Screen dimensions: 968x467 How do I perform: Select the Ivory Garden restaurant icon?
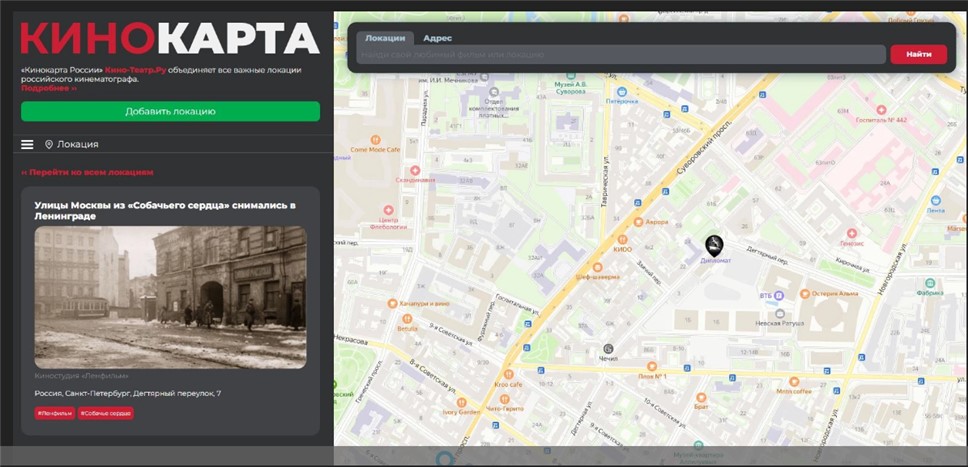[x=461, y=403]
